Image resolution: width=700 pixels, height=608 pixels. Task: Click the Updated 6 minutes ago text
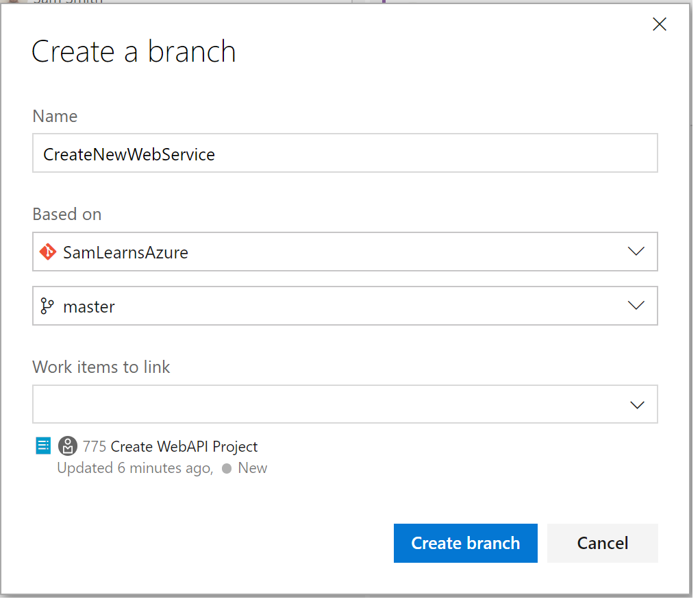pos(134,469)
